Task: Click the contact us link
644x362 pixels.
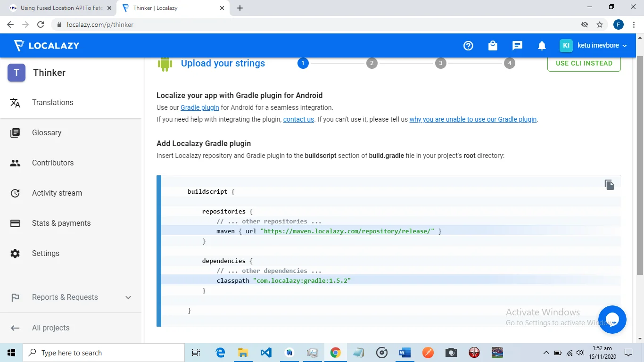Action: (298, 120)
